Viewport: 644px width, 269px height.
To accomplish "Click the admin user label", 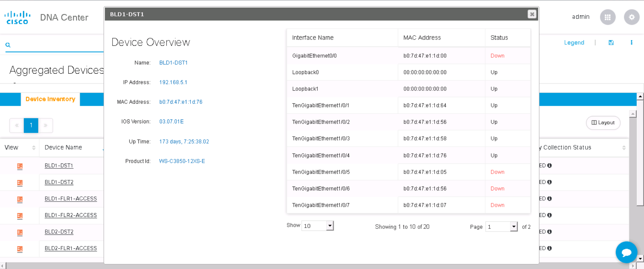I will 581,17.
